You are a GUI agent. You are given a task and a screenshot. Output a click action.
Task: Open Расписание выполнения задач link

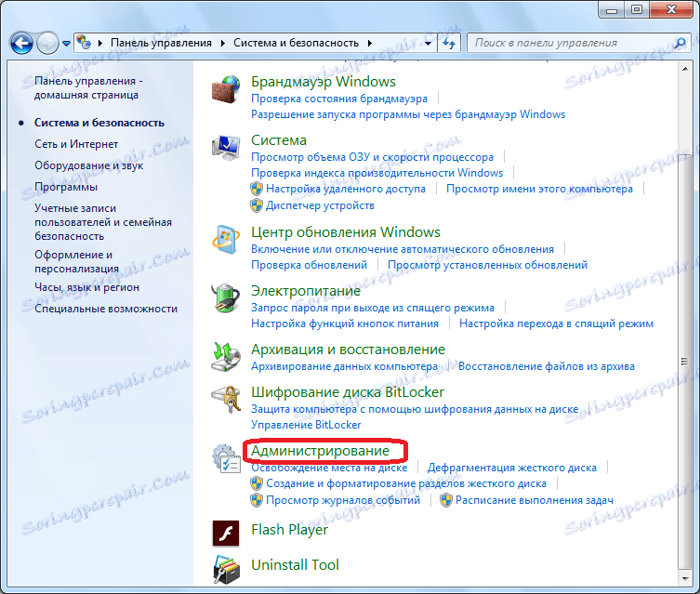tap(535, 500)
